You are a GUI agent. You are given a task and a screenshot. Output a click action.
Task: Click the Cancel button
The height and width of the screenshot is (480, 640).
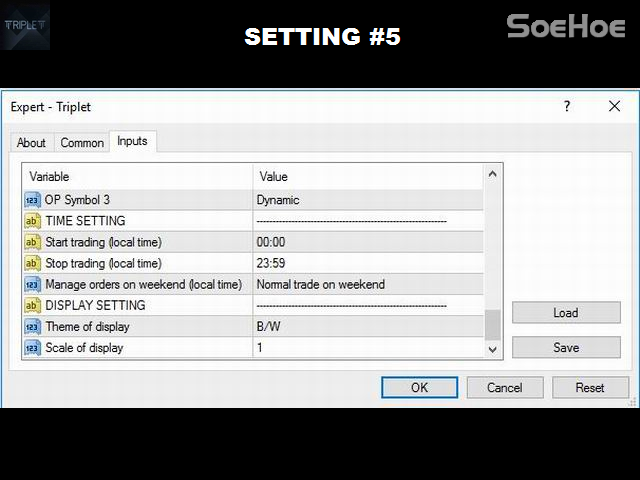(504, 387)
